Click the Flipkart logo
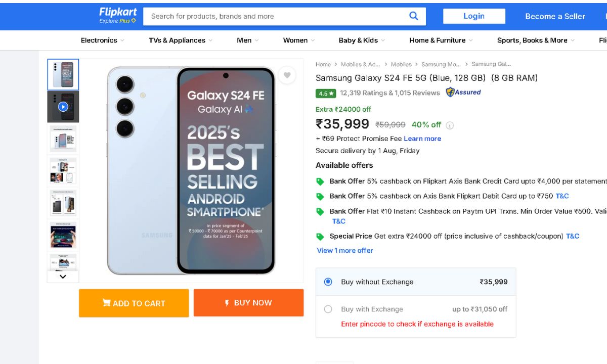 point(118,15)
